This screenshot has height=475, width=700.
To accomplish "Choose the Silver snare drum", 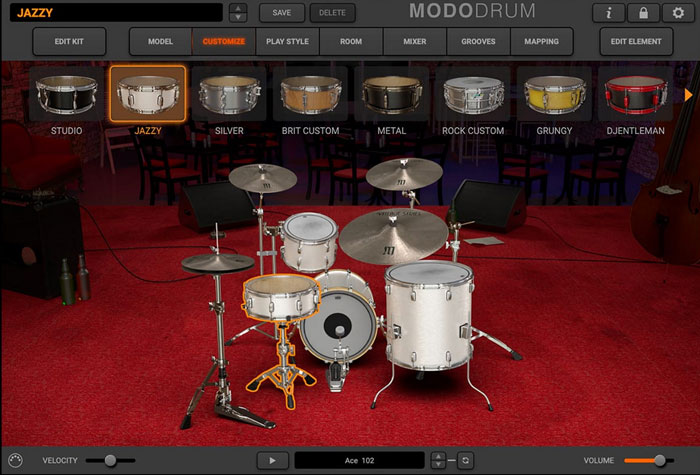I will click(x=229, y=95).
